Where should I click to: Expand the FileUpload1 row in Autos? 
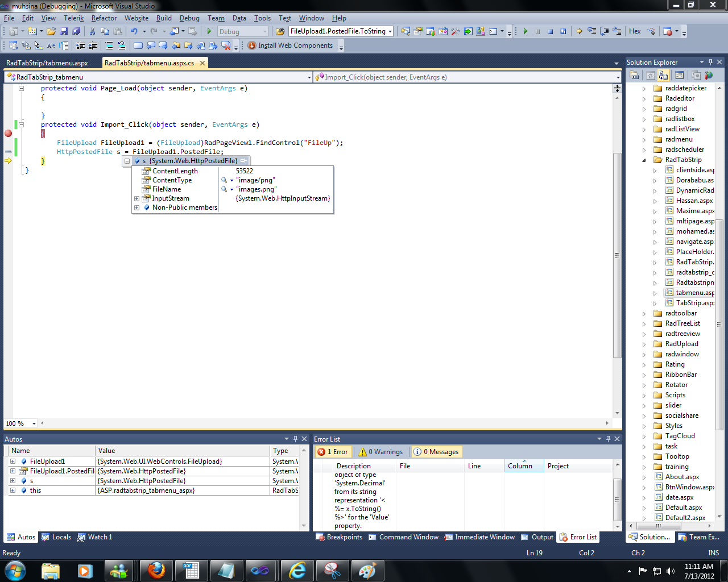(x=13, y=462)
